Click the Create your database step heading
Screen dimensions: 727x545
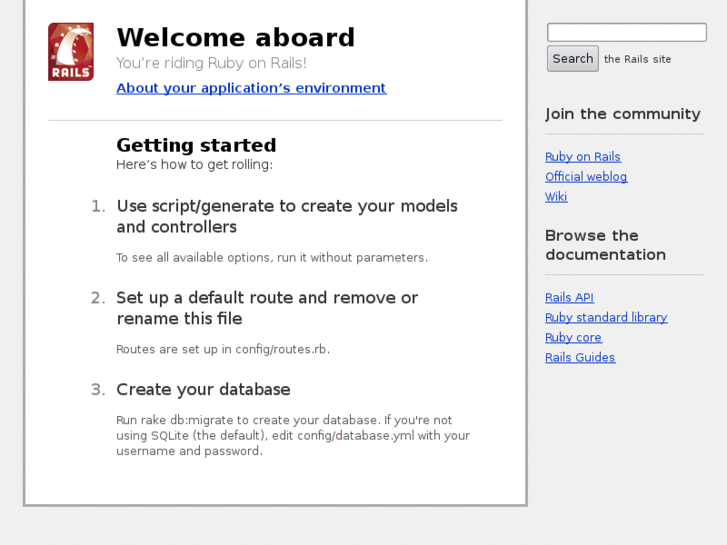tap(203, 390)
